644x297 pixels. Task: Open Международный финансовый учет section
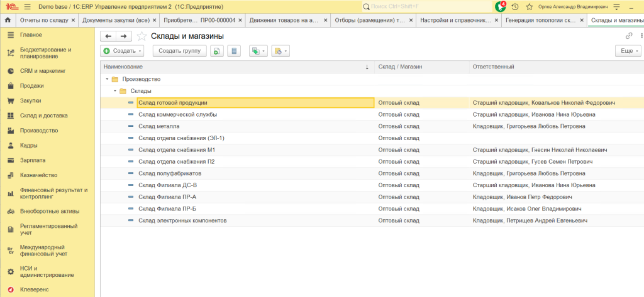tap(43, 251)
